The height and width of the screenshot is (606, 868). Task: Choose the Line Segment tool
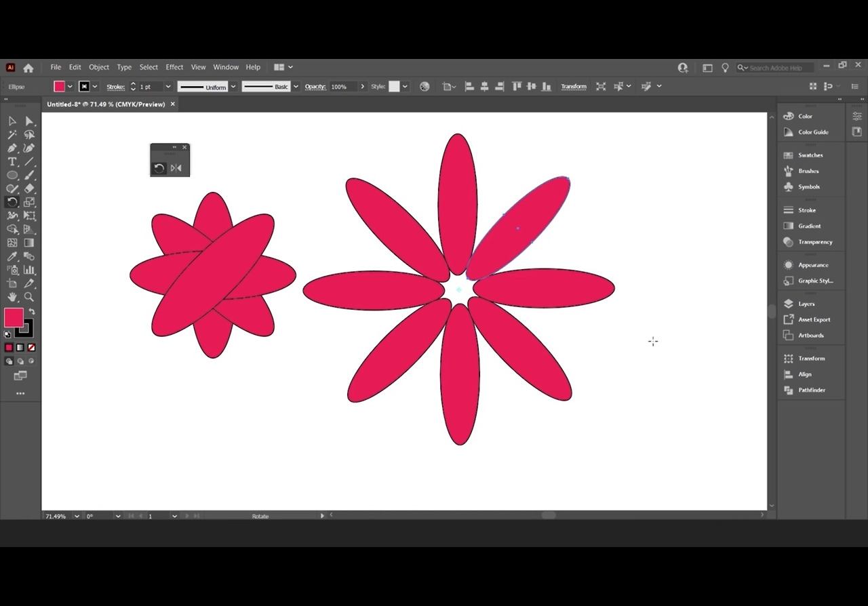(x=29, y=162)
